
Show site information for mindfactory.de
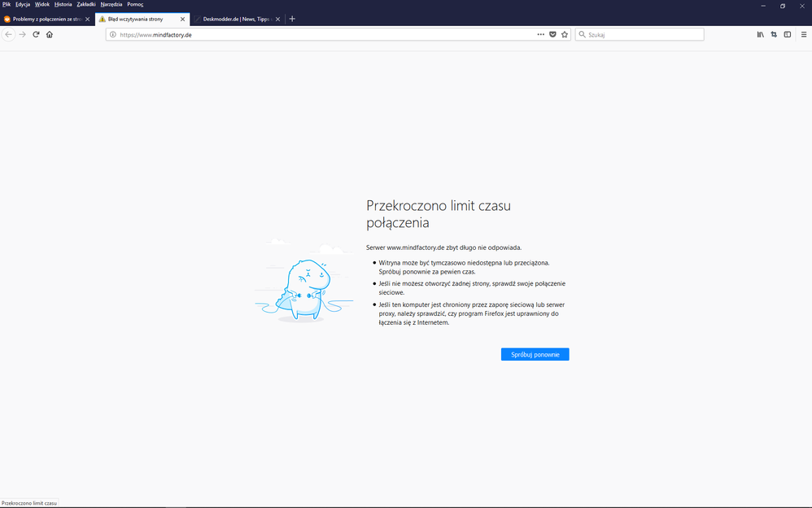tap(113, 35)
